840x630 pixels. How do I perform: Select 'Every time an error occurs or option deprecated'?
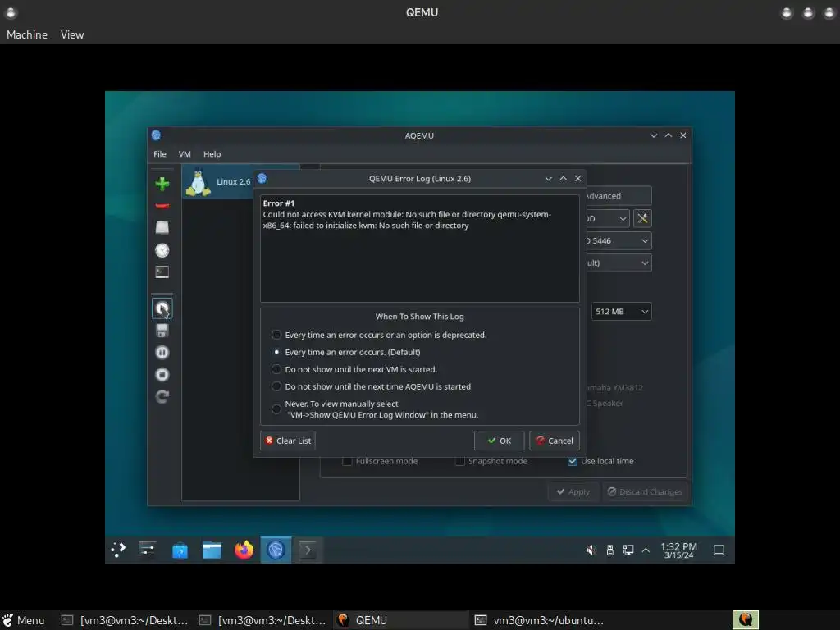point(276,335)
